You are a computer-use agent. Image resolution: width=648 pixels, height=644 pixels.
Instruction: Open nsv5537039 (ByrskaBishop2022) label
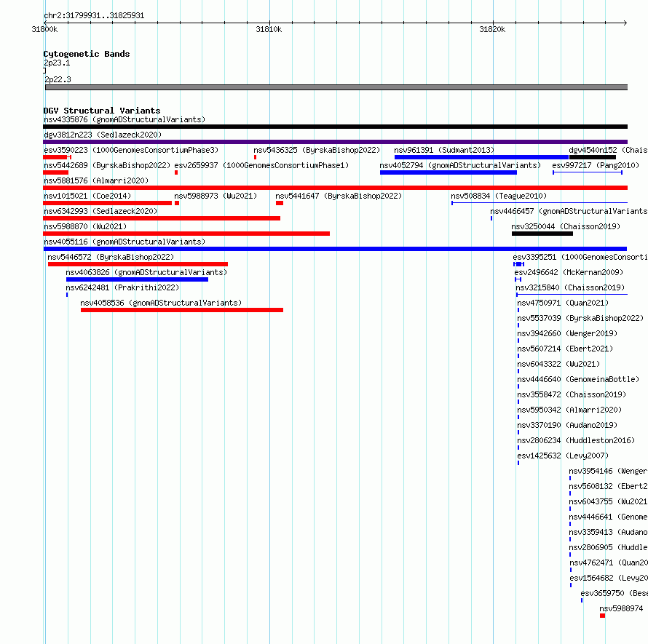(580, 319)
